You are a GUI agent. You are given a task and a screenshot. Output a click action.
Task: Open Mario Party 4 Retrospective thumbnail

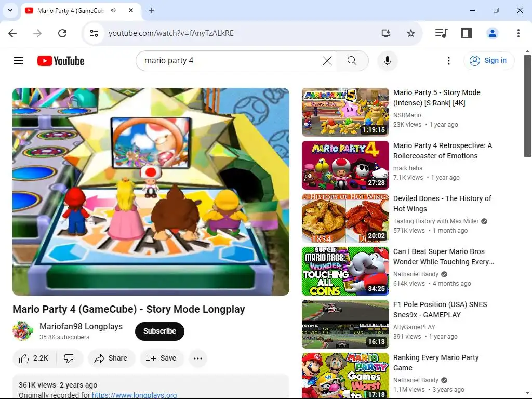[x=345, y=165]
